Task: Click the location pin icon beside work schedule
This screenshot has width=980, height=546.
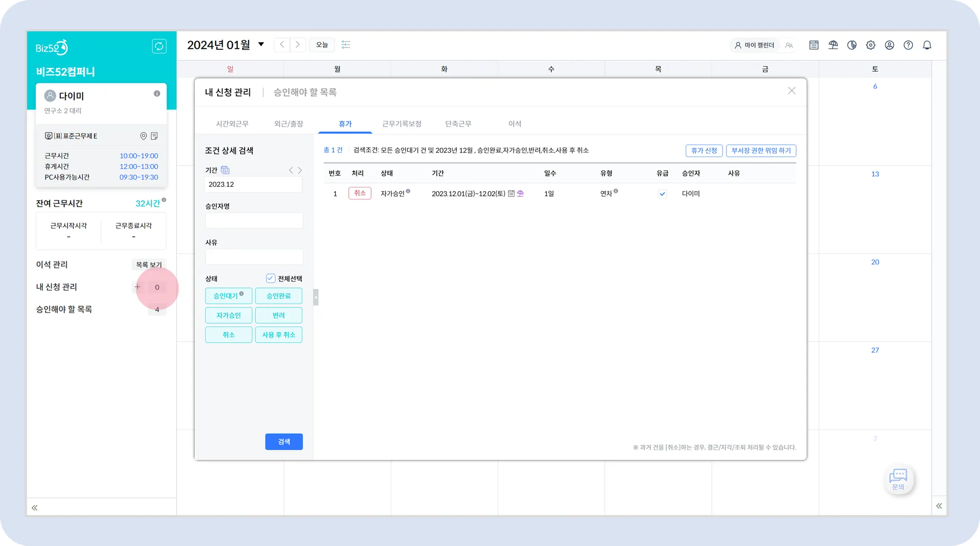Action: [x=143, y=136]
